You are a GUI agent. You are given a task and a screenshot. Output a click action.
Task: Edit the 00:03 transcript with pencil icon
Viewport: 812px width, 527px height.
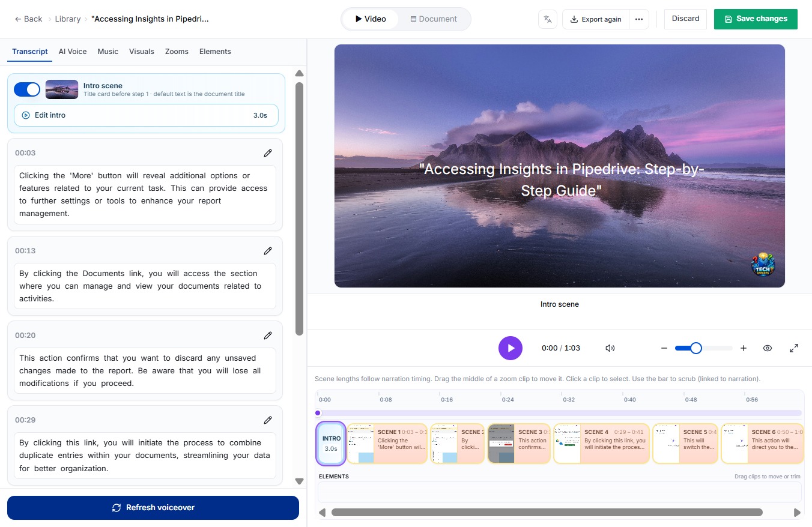268,153
